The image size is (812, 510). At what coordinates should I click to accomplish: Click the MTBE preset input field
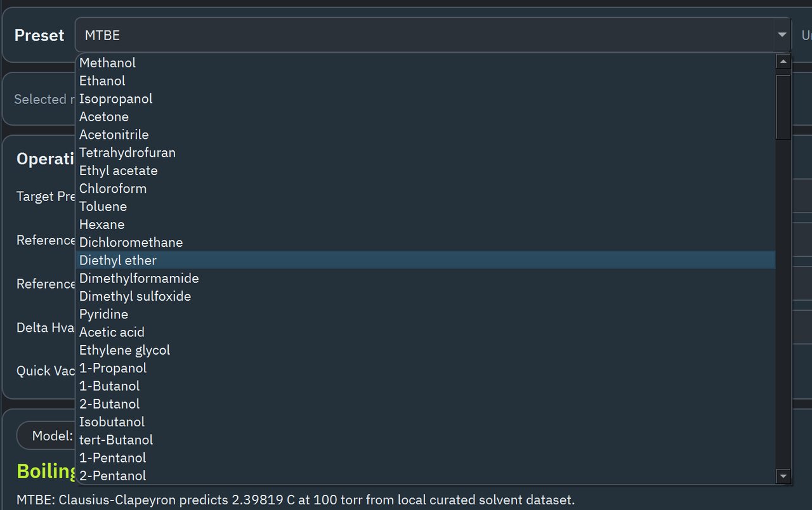click(x=254, y=35)
